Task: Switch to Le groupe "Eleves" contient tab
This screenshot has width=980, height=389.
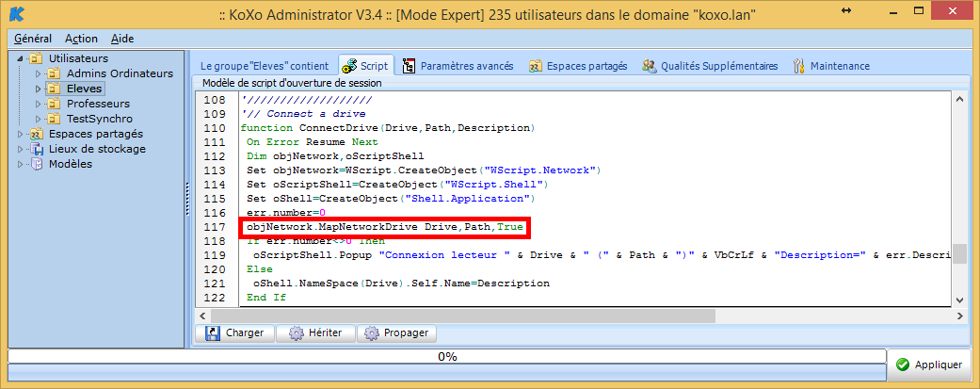Action: click(x=264, y=66)
